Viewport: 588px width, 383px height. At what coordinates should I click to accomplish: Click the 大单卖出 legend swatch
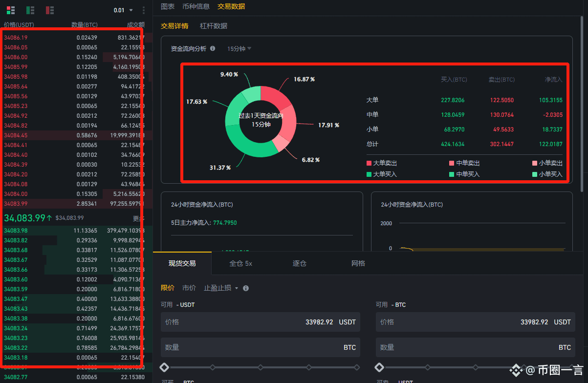pos(369,163)
